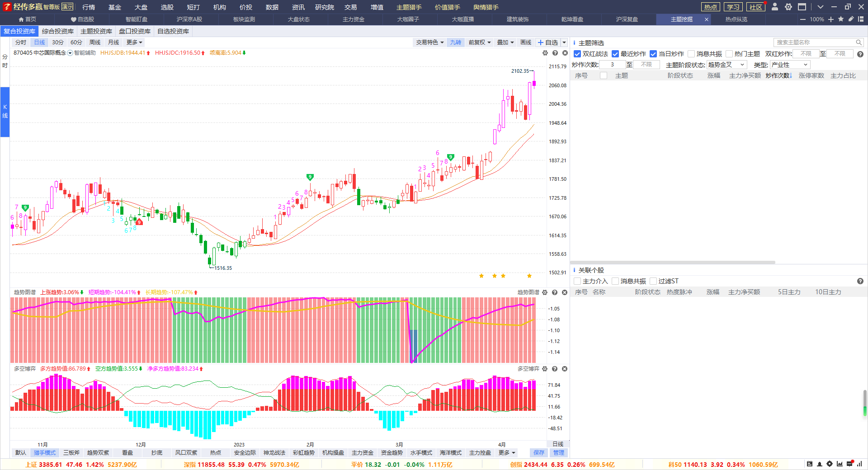Click the star favorite icon in tab bar
The width and height of the screenshot is (868, 470).
pyautogui.click(x=841, y=19)
